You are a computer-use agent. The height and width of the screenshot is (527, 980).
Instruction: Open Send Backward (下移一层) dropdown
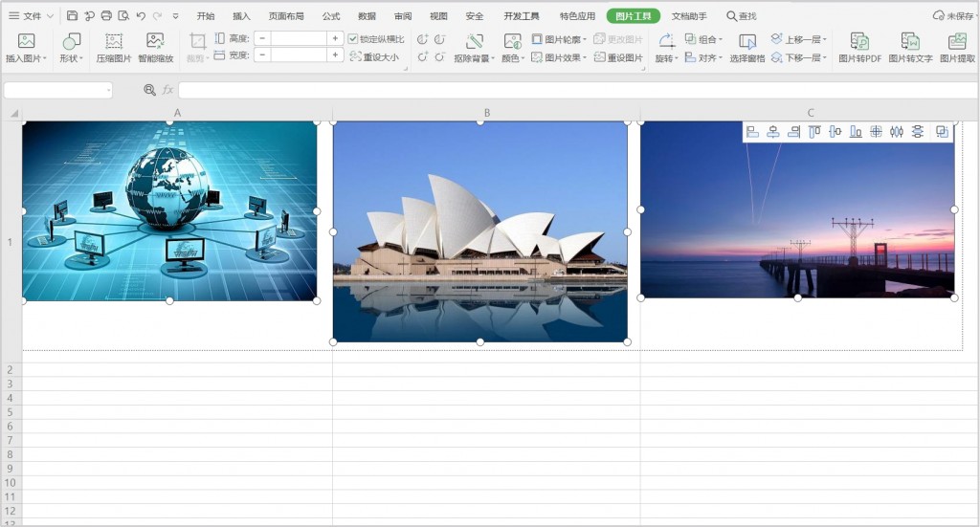tap(799, 56)
